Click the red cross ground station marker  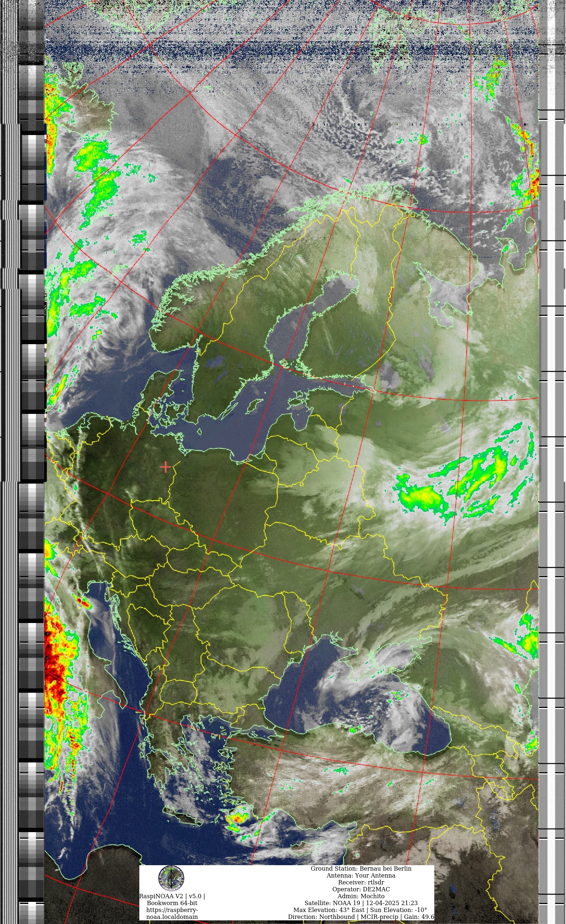click(165, 467)
